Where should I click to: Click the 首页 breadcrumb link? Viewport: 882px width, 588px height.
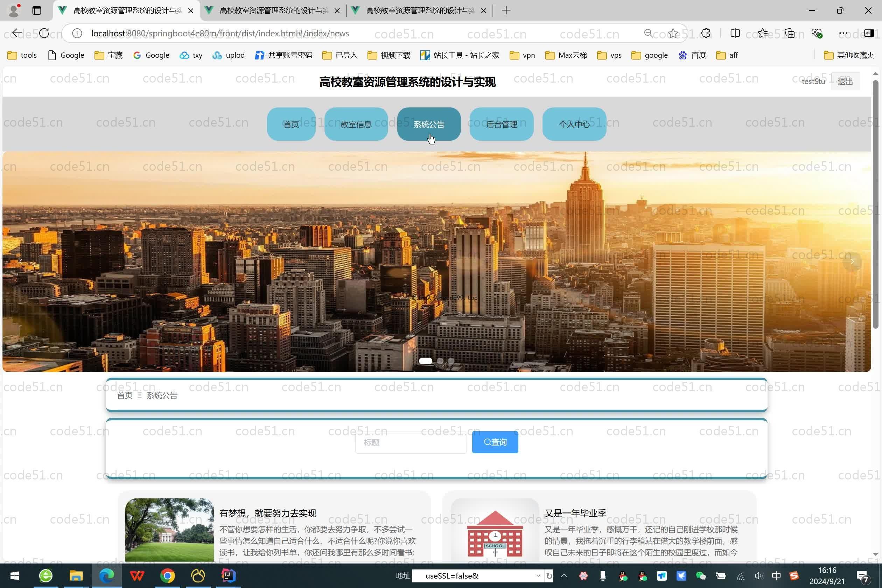click(125, 395)
